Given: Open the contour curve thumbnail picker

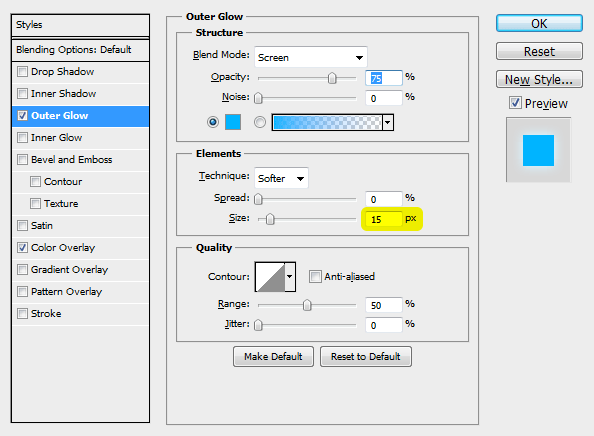Looking at the screenshot, I should click(x=270, y=277).
